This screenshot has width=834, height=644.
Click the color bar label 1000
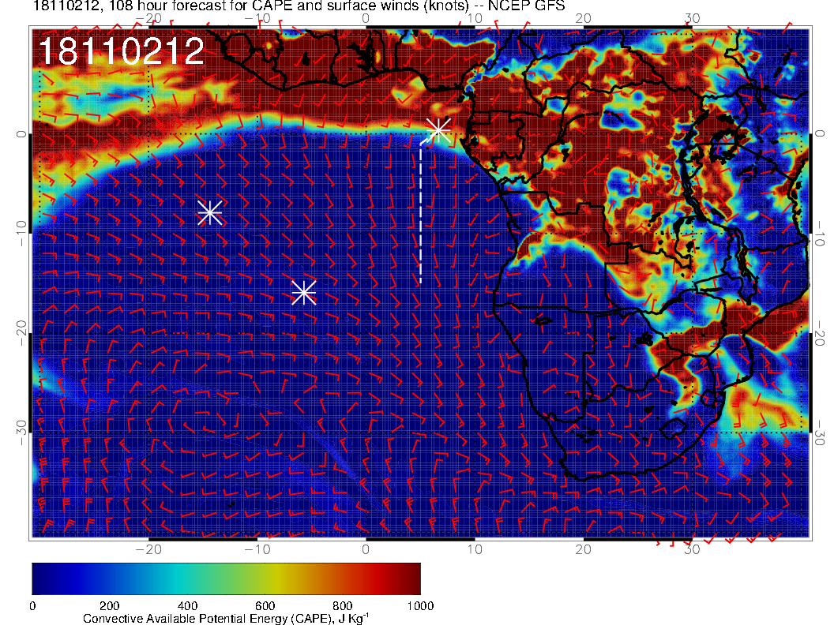coord(420,606)
